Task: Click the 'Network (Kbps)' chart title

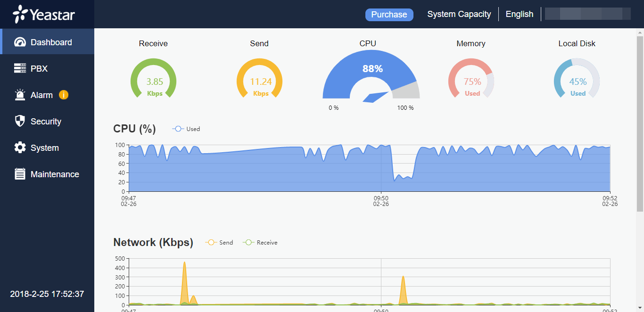Action: [153, 242]
